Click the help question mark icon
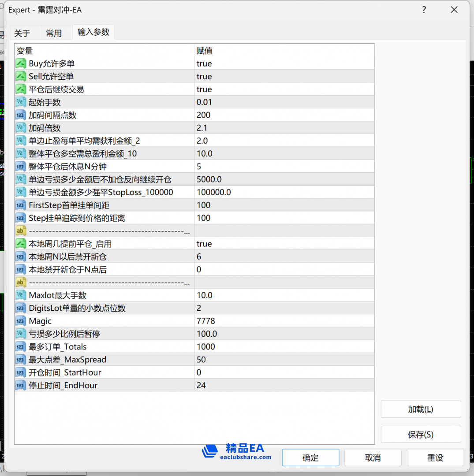Viewport: 474px width, 476px height. point(424,9)
